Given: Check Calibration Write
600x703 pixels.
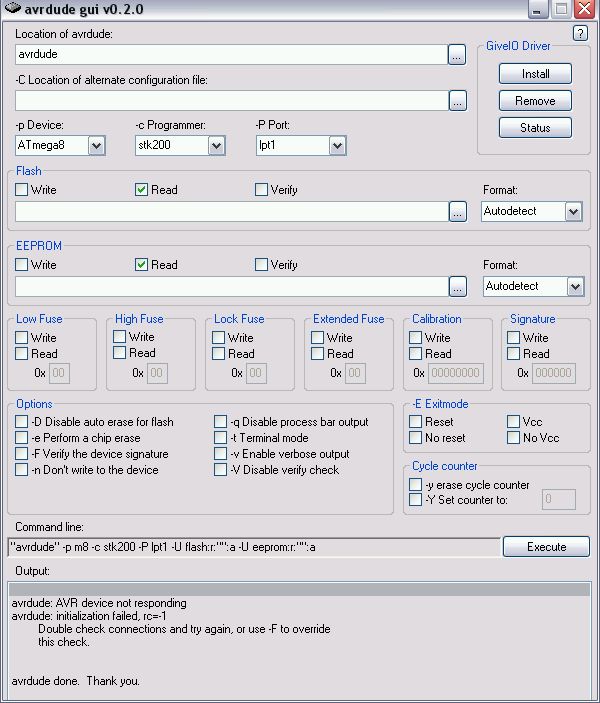Looking at the screenshot, I should pos(415,337).
